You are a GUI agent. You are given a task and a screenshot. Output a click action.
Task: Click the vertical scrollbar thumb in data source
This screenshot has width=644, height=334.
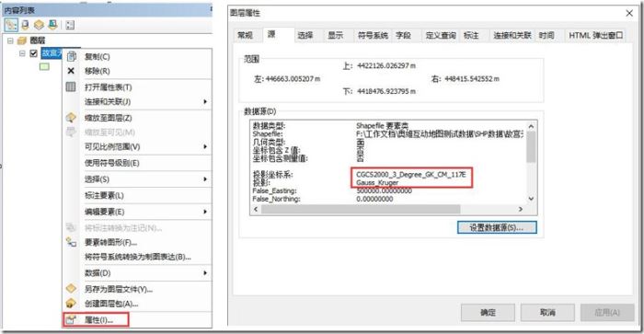(x=531, y=146)
